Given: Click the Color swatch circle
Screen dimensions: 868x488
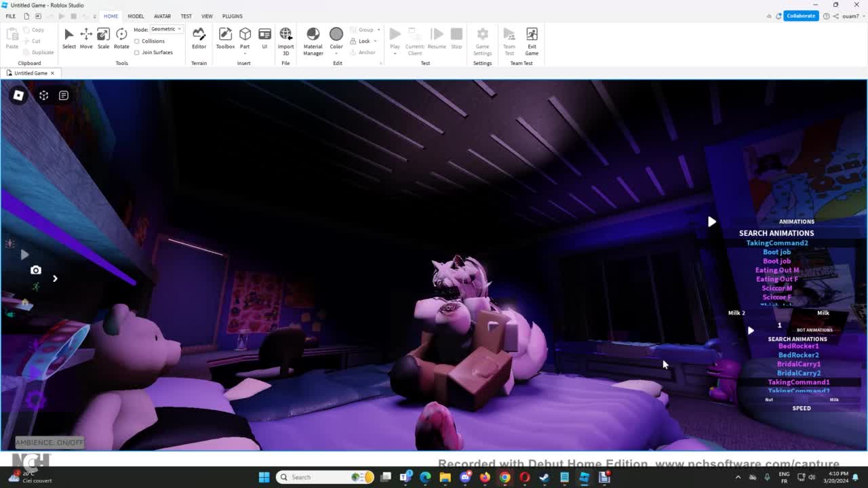Looking at the screenshot, I should (x=336, y=35).
